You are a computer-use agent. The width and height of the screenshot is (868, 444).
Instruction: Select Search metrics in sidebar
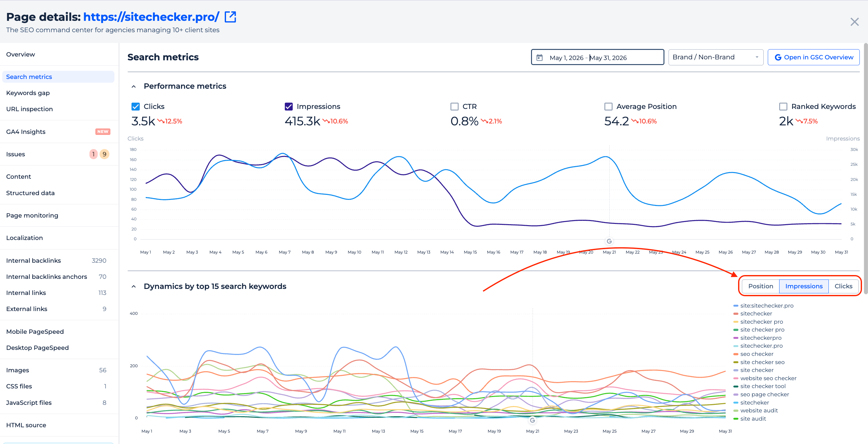pos(58,77)
